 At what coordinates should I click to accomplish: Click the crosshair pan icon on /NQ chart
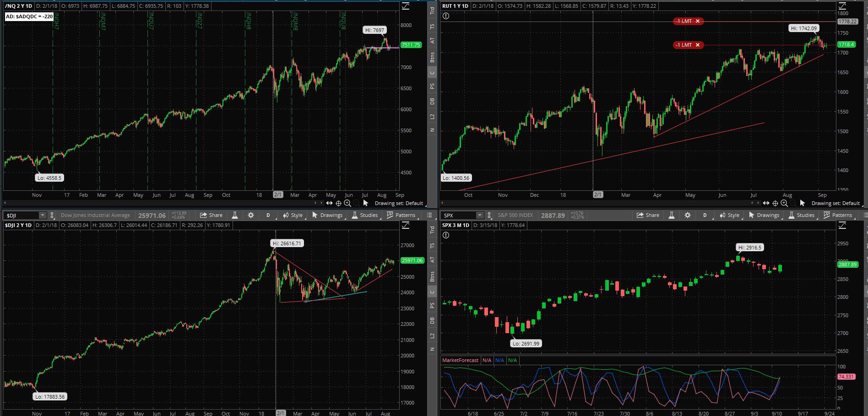(x=339, y=203)
